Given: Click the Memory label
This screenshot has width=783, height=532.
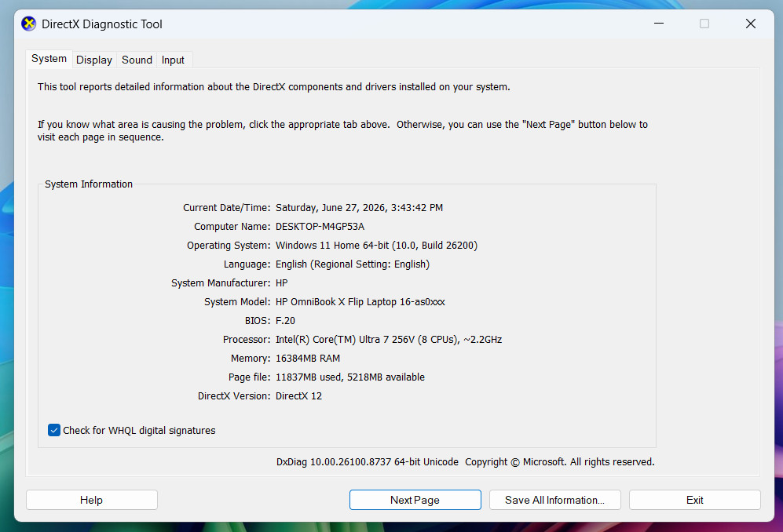Looking at the screenshot, I should click(x=251, y=359).
